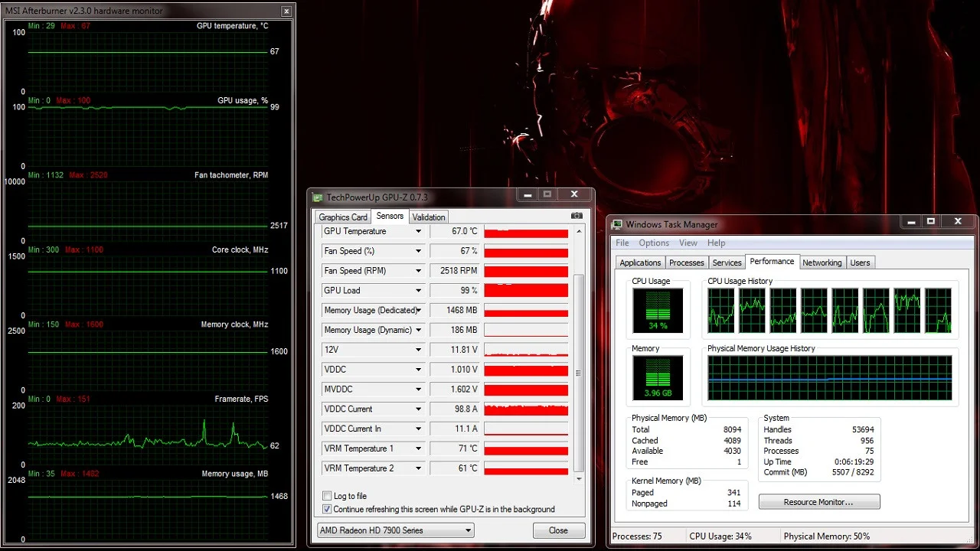Screen dimensions: 980x551
Task: Open the Fan Speed (%) sensor dropdown
Action: [x=418, y=251]
